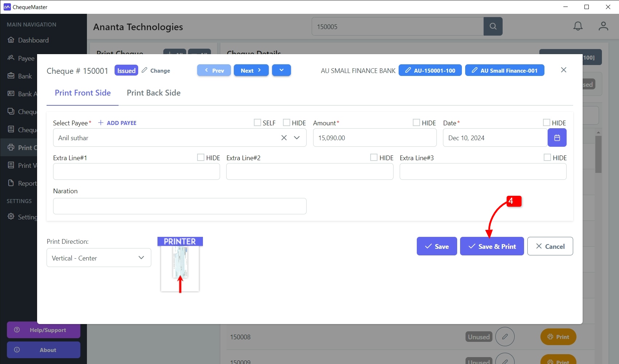This screenshot has height=364, width=619.
Task: Open the Print Direction Vertical - Center dropdown
Action: [x=99, y=258]
